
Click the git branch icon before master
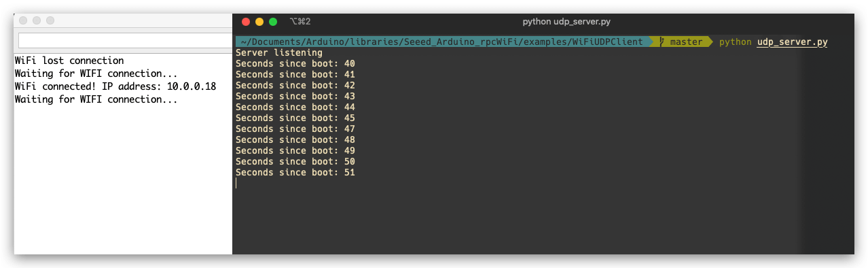pyautogui.click(x=662, y=42)
